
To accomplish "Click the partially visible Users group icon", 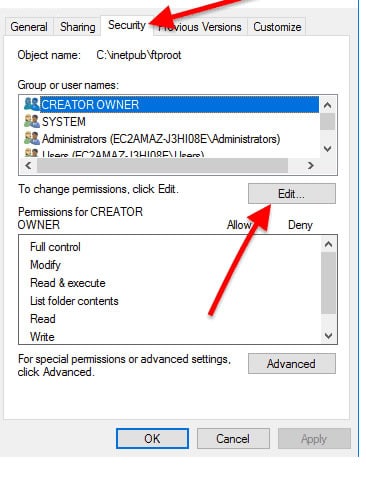I will click(x=32, y=153).
